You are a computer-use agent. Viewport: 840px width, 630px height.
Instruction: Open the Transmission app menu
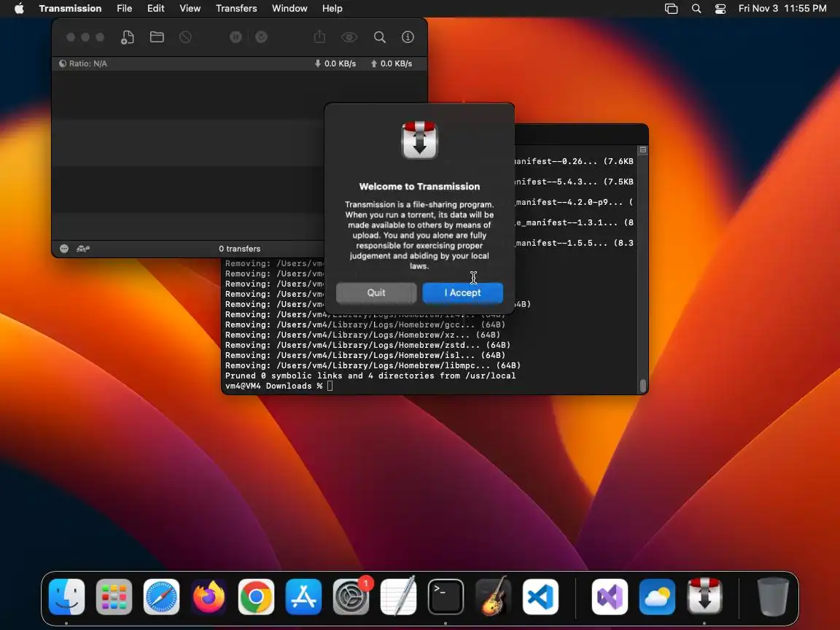(70, 9)
